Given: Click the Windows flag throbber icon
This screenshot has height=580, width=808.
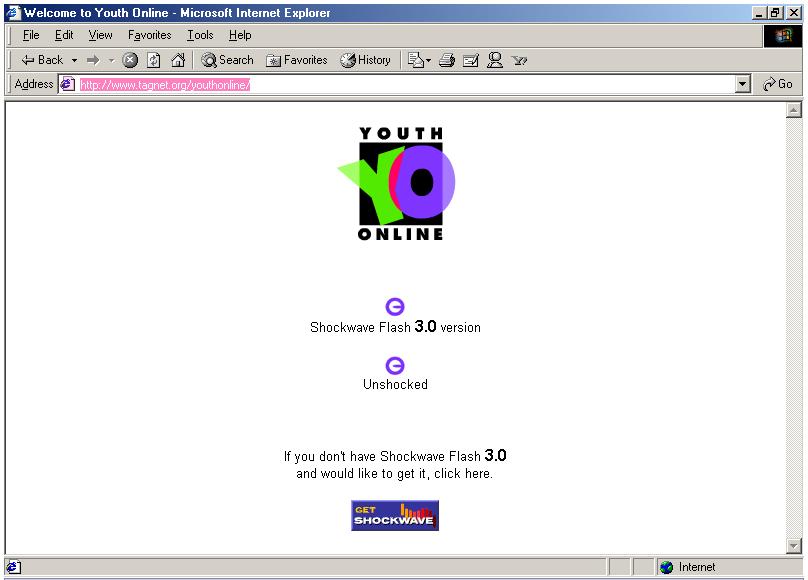Looking at the screenshot, I should click(782, 36).
